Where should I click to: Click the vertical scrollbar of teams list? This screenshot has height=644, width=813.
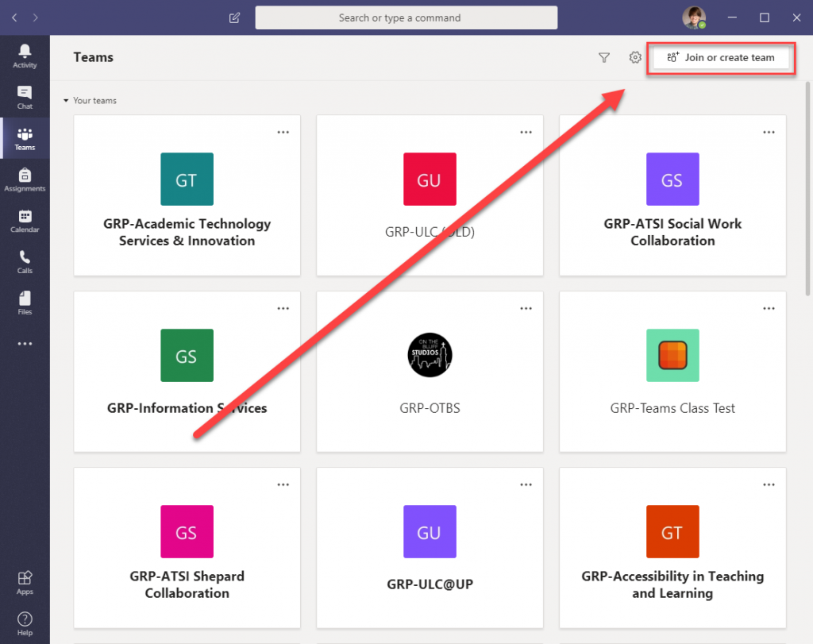click(x=807, y=189)
